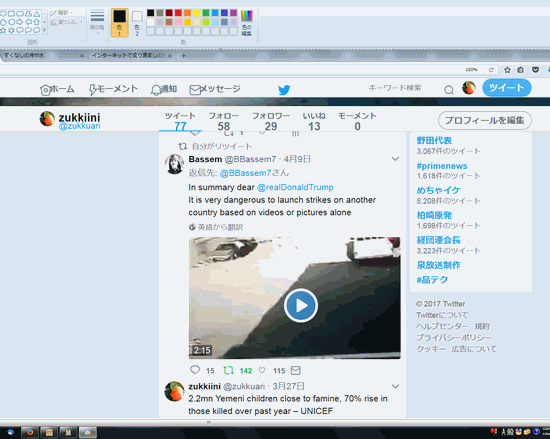Select red color swatch in Paint palette
This screenshot has width=550, height=439.
(178, 13)
